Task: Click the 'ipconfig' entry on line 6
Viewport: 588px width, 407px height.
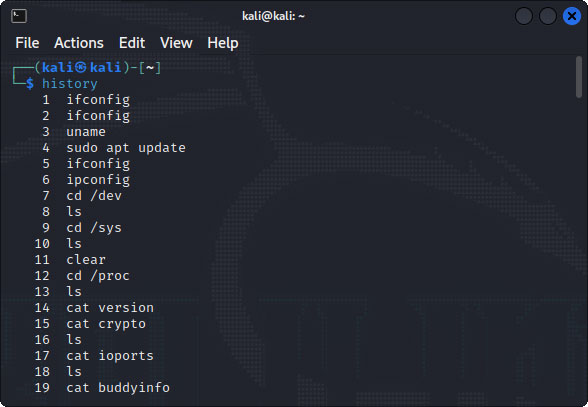Action: (98, 180)
